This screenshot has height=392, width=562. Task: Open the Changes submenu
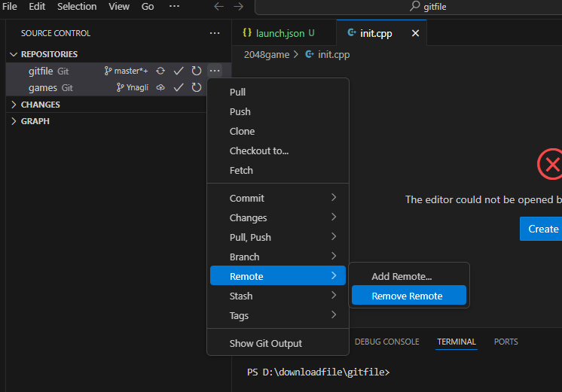(x=278, y=217)
